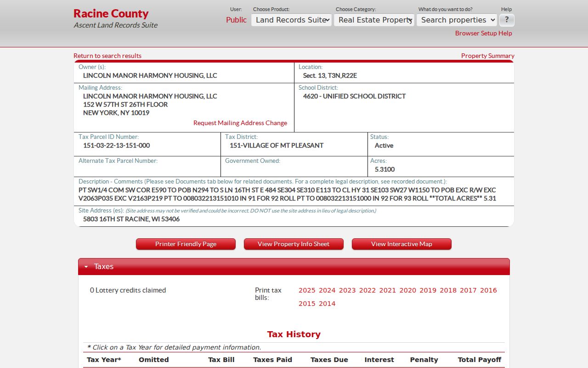Print the 2019 tax bill
This screenshot has width=588, height=368.
click(x=428, y=290)
